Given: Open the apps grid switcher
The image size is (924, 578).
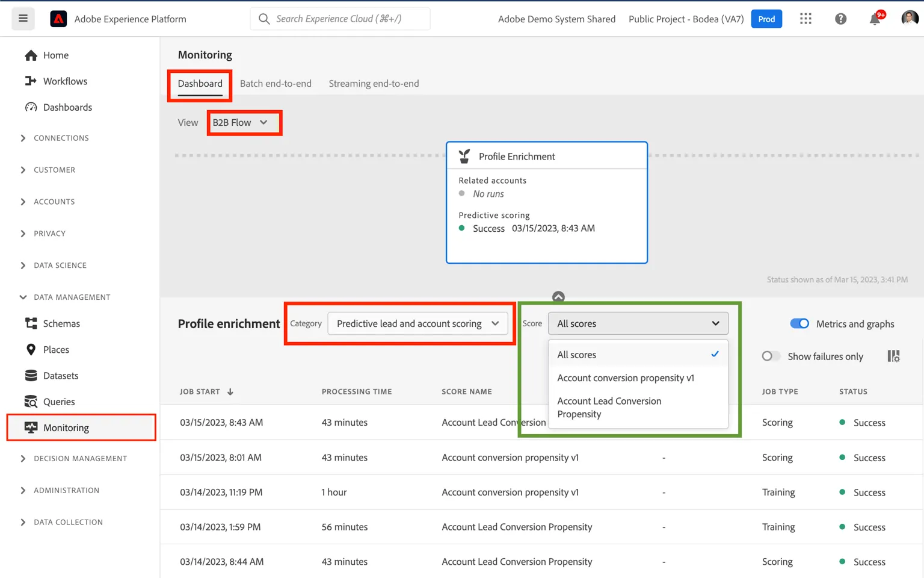Looking at the screenshot, I should pyautogui.click(x=805, y=19).
